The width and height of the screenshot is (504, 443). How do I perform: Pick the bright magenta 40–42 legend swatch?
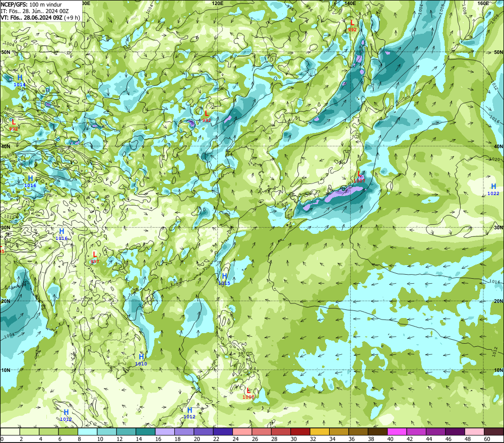pos(397,431)
